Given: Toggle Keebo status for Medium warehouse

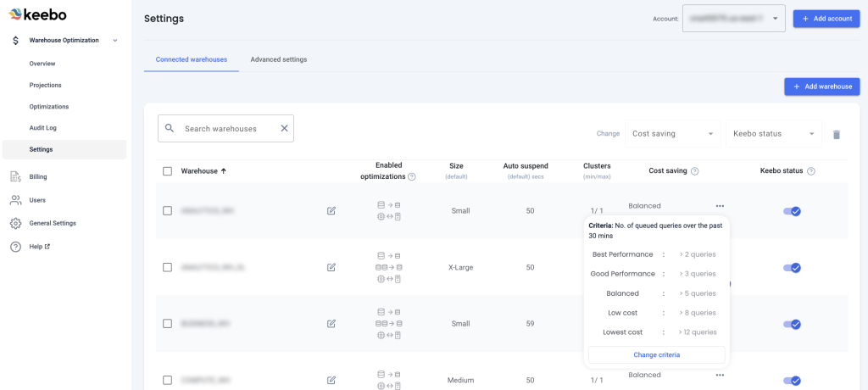Looking at the screenshot, I should point(793,381).
